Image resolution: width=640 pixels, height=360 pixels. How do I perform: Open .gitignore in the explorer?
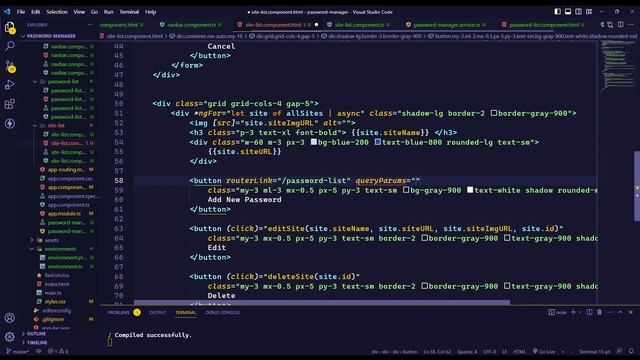coord(53,319)
